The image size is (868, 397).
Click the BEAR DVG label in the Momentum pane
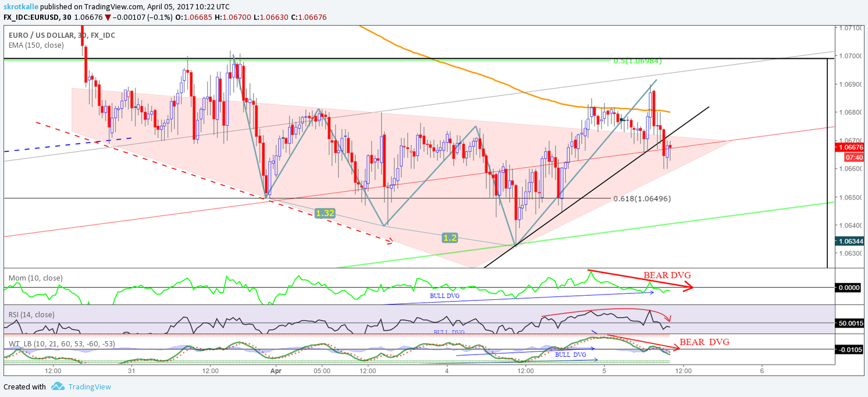[x=667, y=275]
